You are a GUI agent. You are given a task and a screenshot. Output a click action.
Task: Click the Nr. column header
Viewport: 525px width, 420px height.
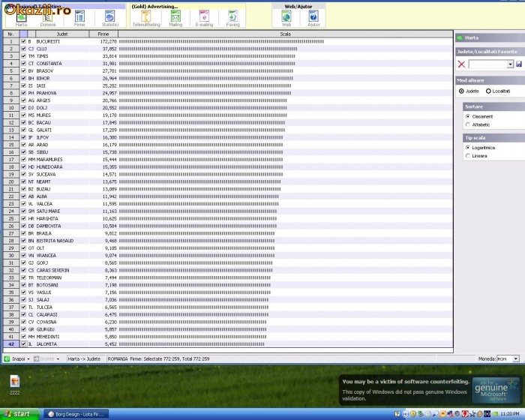tap(11, 34)
